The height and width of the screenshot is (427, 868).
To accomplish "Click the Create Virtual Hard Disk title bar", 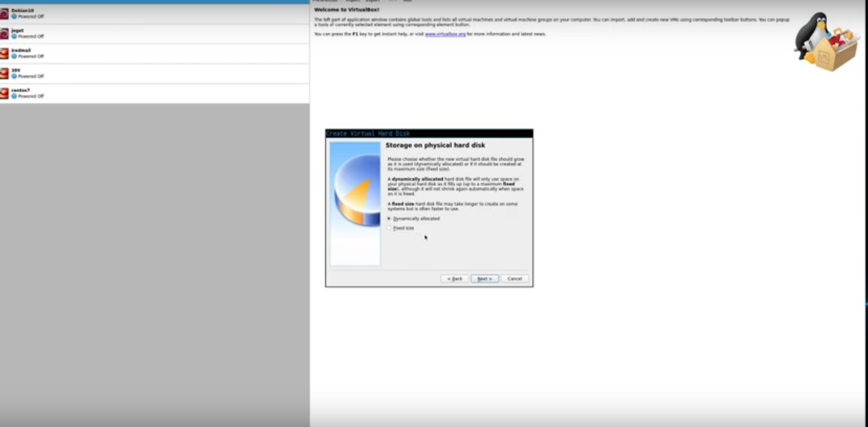I will pyautogui.click(x=429, y=133).
